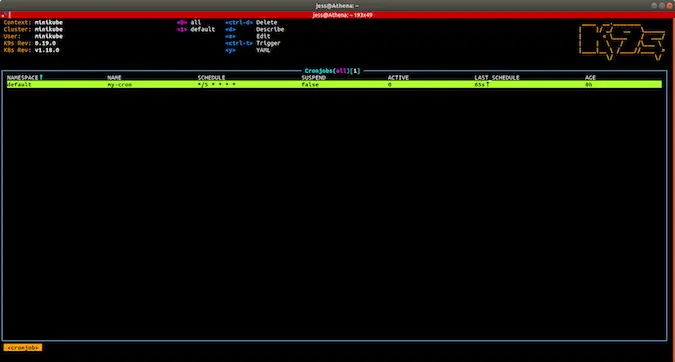Click the 'false' suspend value
The width and height of the screenshot is (675, 362).
pos(310,85)
